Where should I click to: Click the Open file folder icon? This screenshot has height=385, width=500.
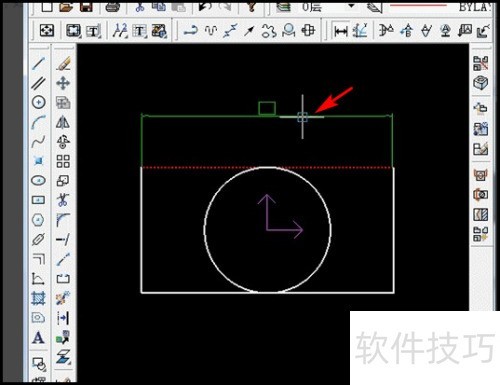click(x=66, y=6)
